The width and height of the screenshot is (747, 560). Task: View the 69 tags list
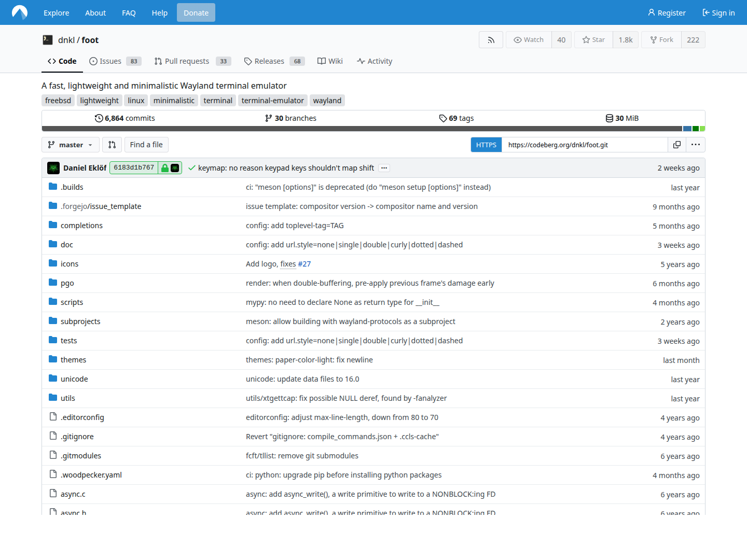point(457,118)
